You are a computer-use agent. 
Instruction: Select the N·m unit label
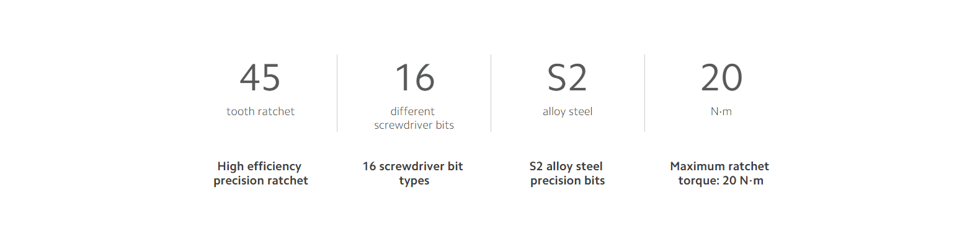coord(721,111)
